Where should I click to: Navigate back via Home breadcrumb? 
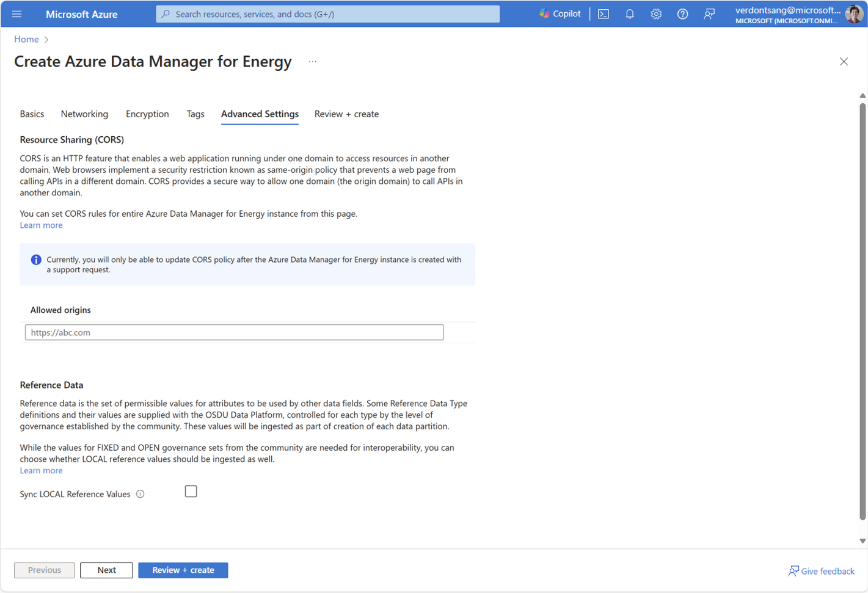[x=26, y=39]
